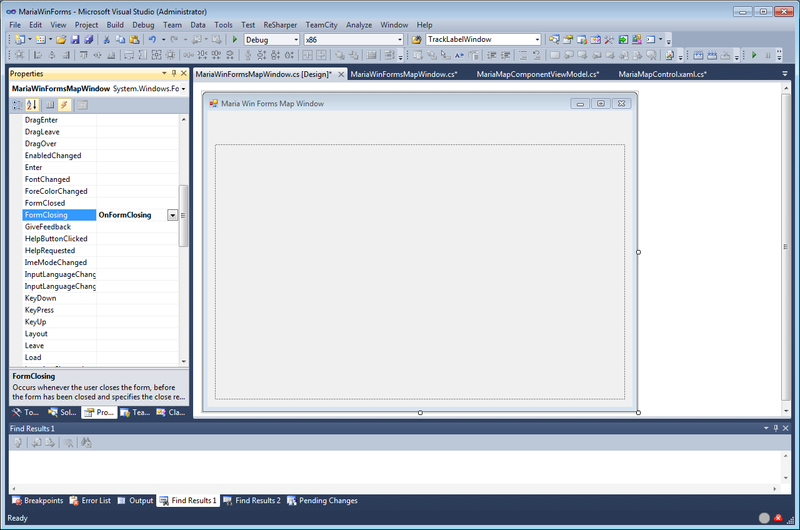Toggle Alphabetical sort in Properties panel
Image resolution: width=800 pixels, height=530 pixels.
pyautogui.click(x=32, y=105)
